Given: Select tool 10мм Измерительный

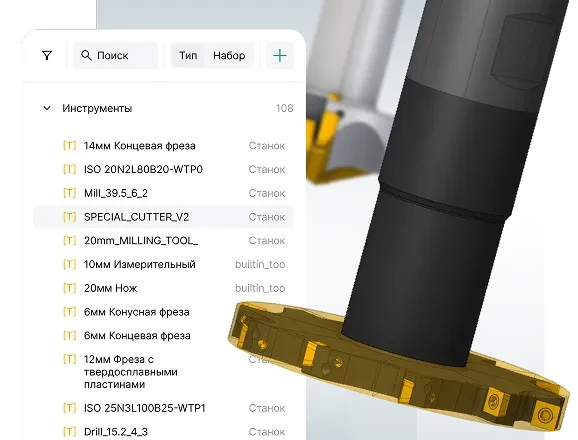Looking at the screenshot, I should pyautogui.click(x=140, y=264).
